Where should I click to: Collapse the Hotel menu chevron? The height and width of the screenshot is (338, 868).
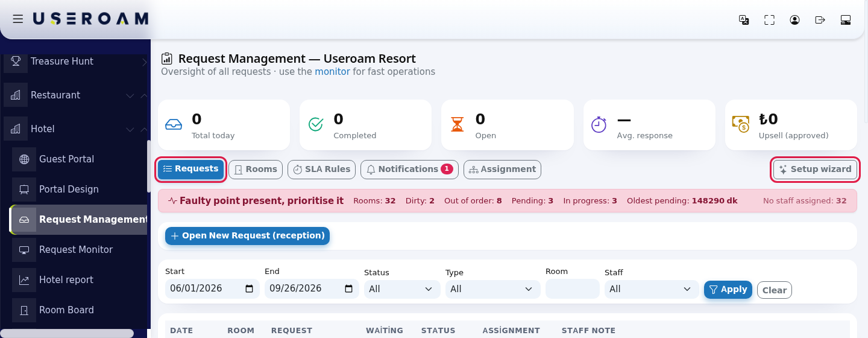point(144,129)
